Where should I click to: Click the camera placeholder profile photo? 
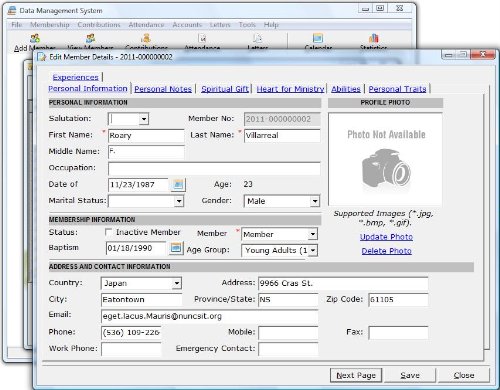tap(386, 168)
